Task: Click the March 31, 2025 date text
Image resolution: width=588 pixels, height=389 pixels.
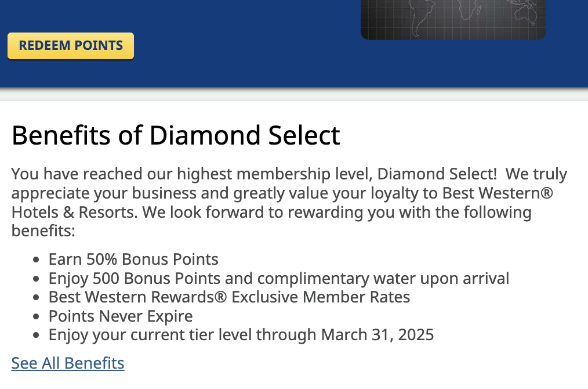Action: point(377,335)
